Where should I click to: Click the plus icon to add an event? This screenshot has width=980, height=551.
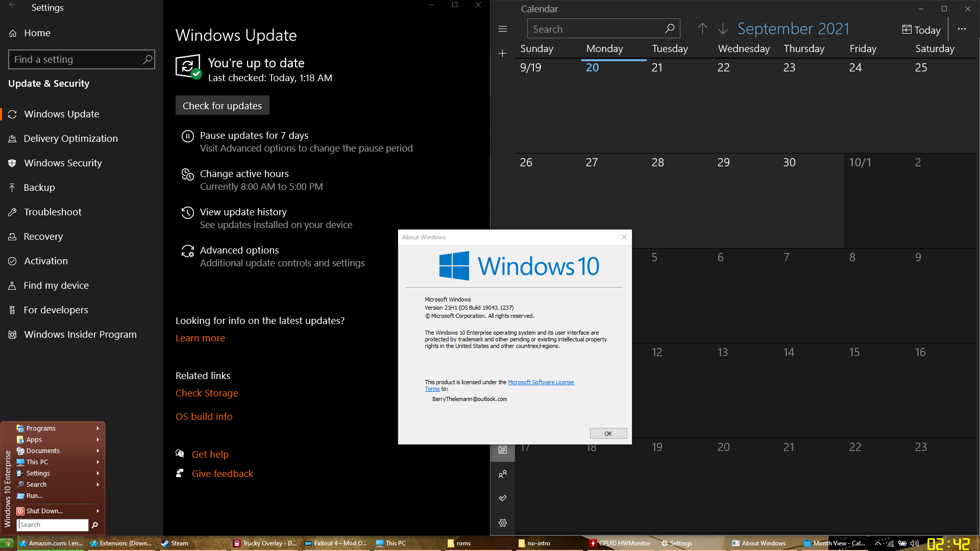pos(503,54)
